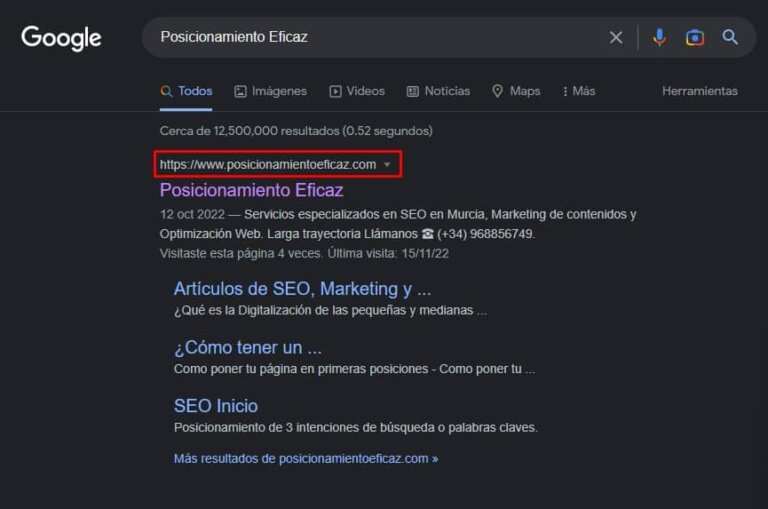Image resolution: width=768 pixels, height=509 pixels.
Task: Open search by image camera icon
Action: pos(695,37)
